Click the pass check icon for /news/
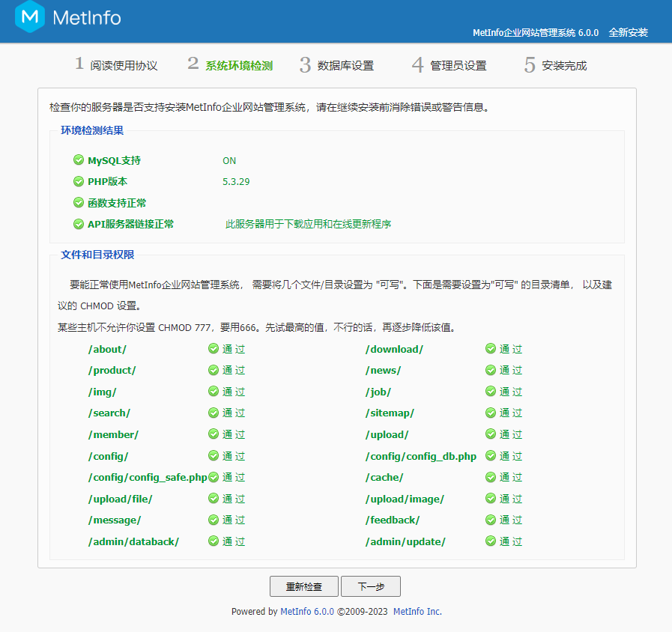672x632 pixels. click(491, 370)
